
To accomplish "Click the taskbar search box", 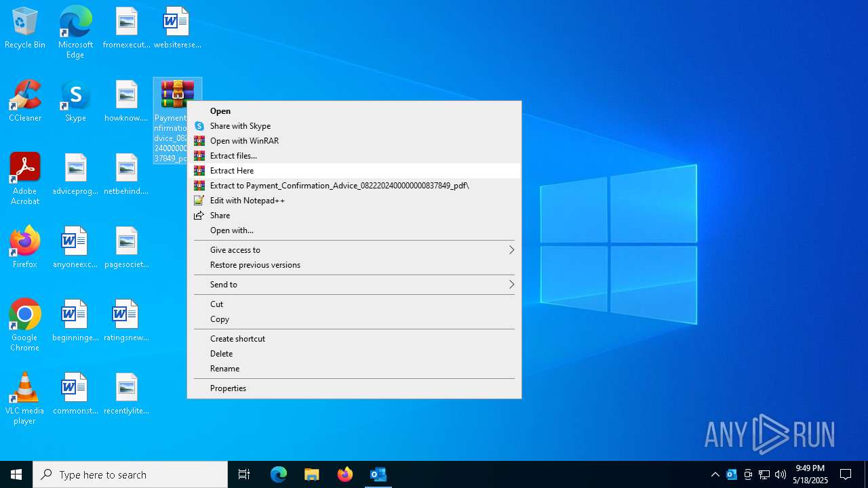I will (x=130, y=474).
